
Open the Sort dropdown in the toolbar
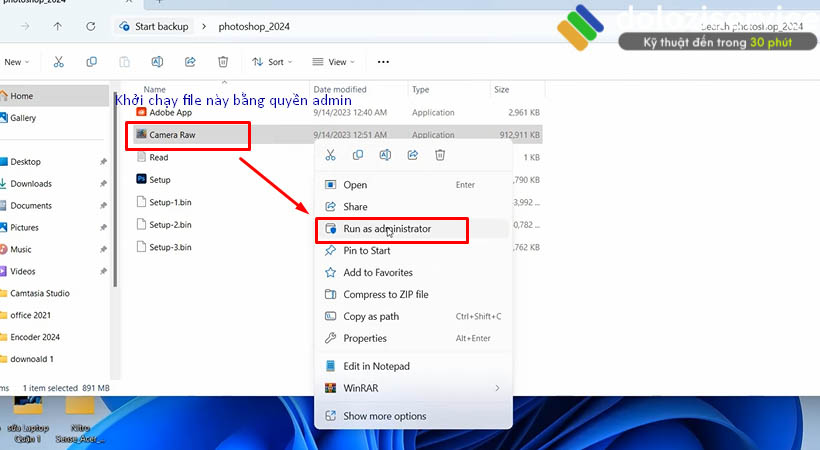coord(268,62)
